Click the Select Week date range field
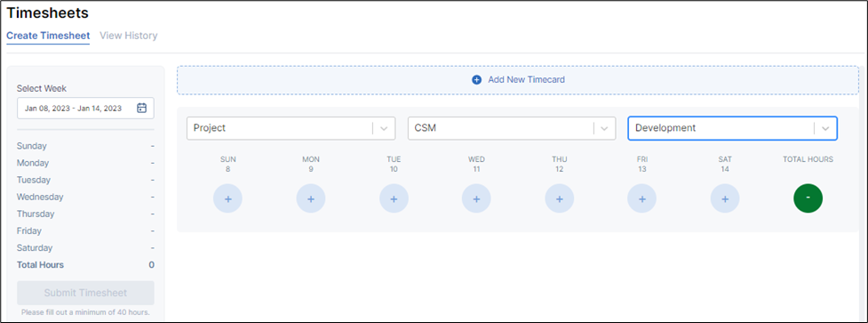 coord(86,108)
